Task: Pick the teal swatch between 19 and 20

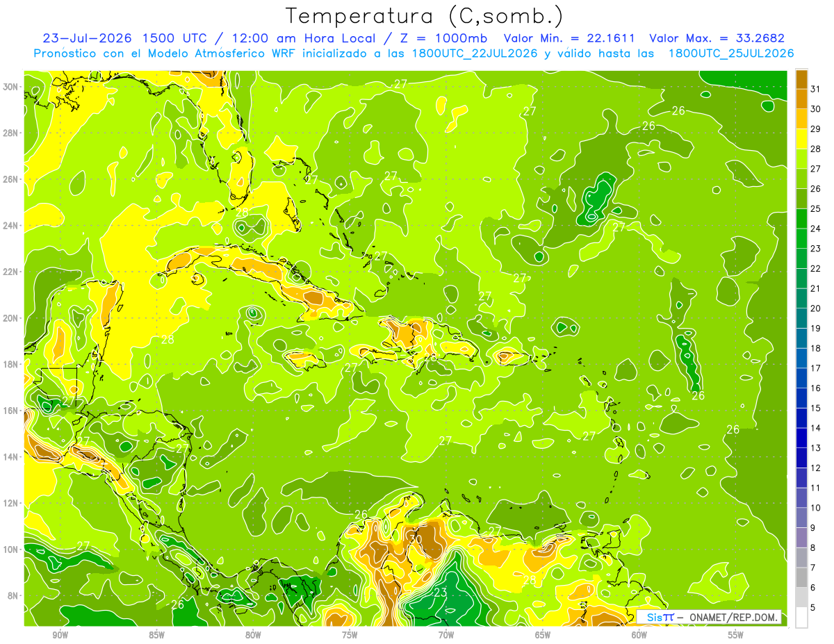Action: (x=801, y=318)
